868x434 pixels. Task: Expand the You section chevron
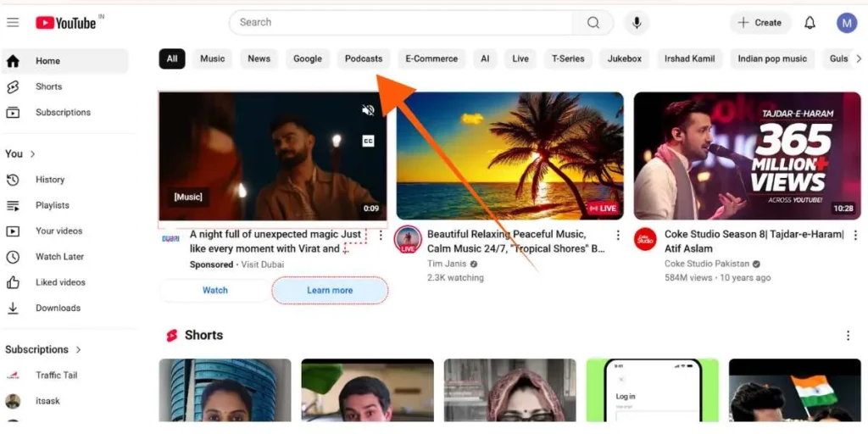click(x=33, y=154)
